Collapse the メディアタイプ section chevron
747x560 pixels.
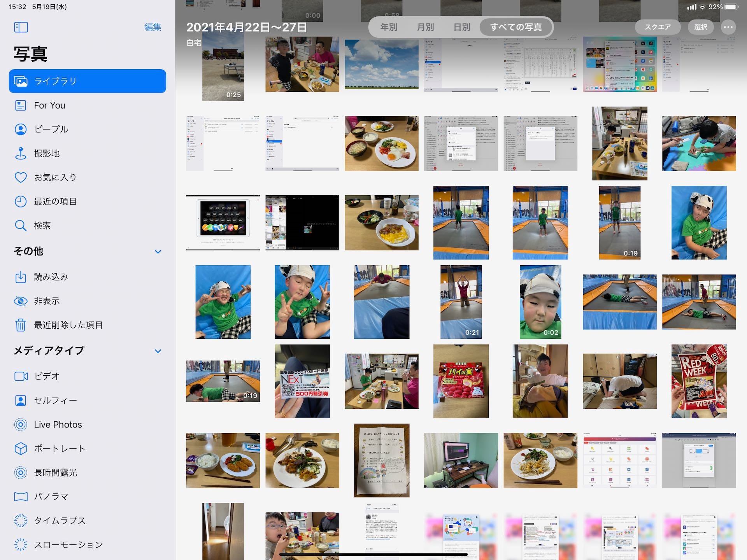(x=158, y=351)
